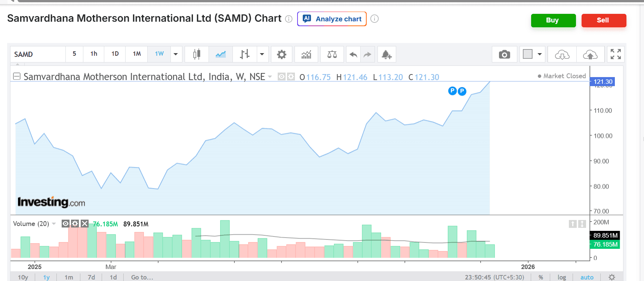Save the chart to cloud

590,55
